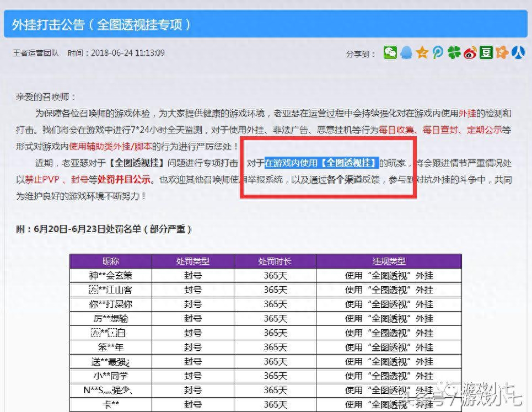Select the nickname starting 送**最强

point(111,362)
